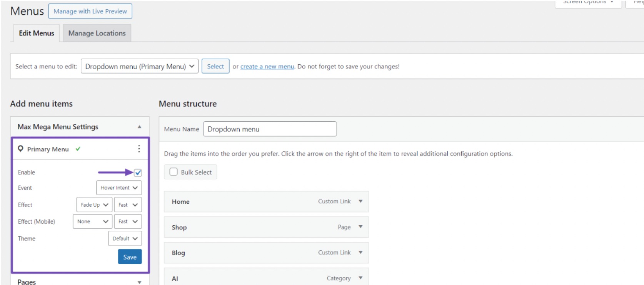The width and height of the screenshot is (644, 285).
Task: Expand the Shop menu item options
Action: tap(360, 227)
